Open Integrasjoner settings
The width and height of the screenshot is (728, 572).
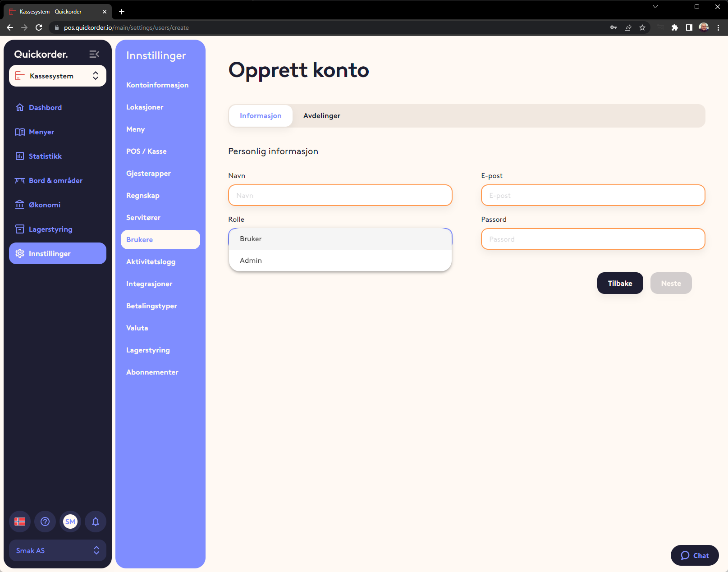[149, 284]
